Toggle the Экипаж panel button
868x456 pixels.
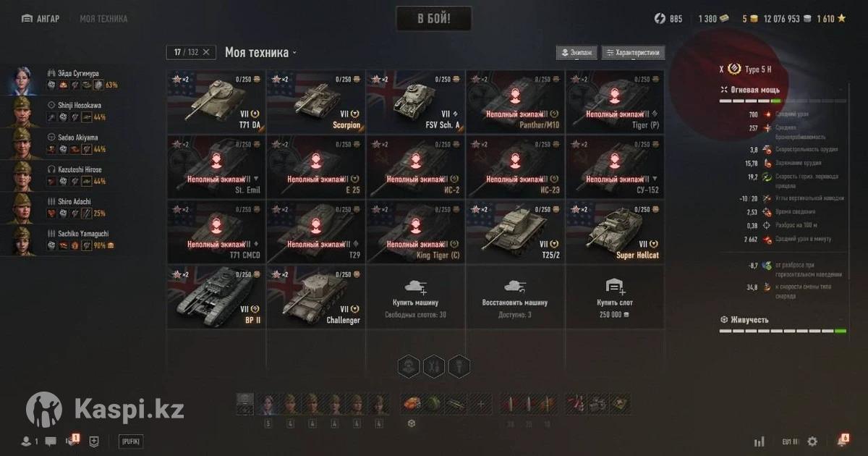click(x=576, y=53)
